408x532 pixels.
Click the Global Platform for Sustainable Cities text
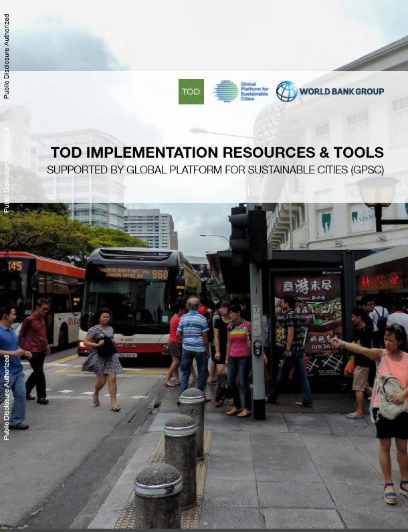[x=254, y=91]
